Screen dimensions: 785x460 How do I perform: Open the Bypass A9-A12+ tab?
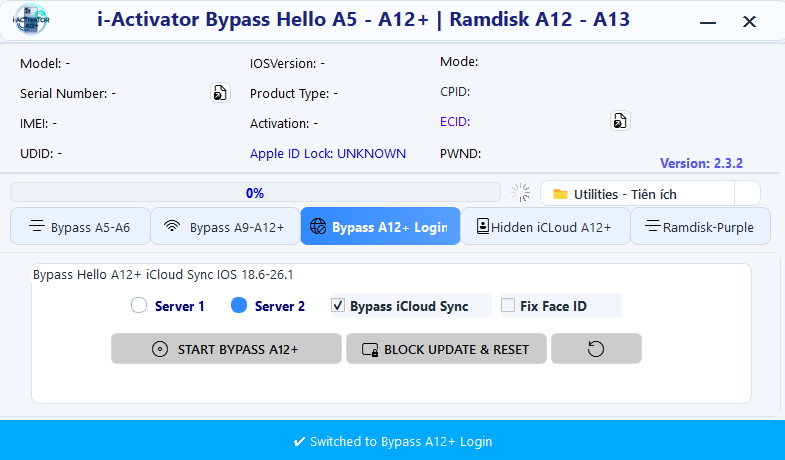(x=225, y=226)
